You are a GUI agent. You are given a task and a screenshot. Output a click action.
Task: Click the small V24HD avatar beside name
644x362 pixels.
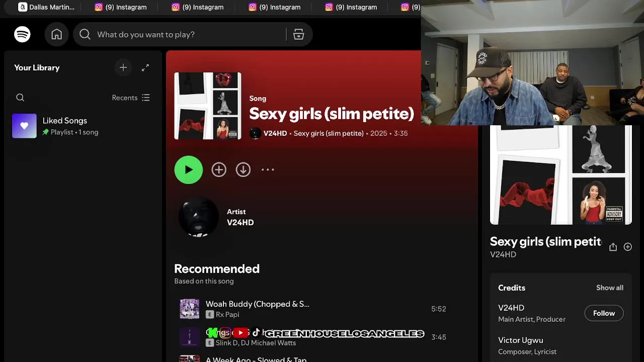click(x=255, y=133)
